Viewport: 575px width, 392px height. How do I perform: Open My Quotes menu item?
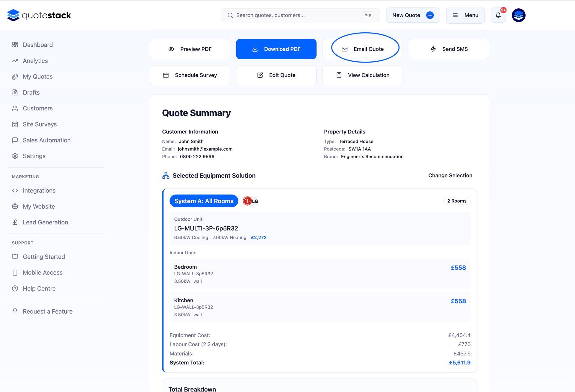(x=37, y=77)
